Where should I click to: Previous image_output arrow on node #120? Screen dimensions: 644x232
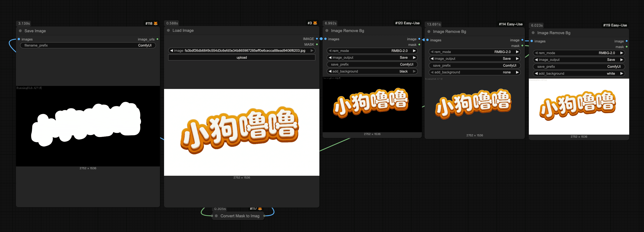[x=330, y=58]
